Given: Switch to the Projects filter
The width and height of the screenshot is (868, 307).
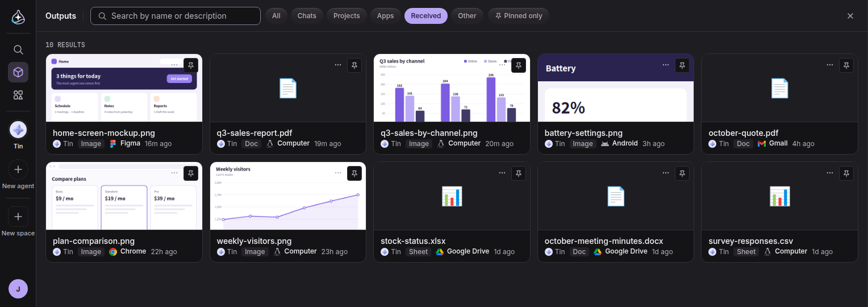Looking at the screenshot, I should 347,16.
